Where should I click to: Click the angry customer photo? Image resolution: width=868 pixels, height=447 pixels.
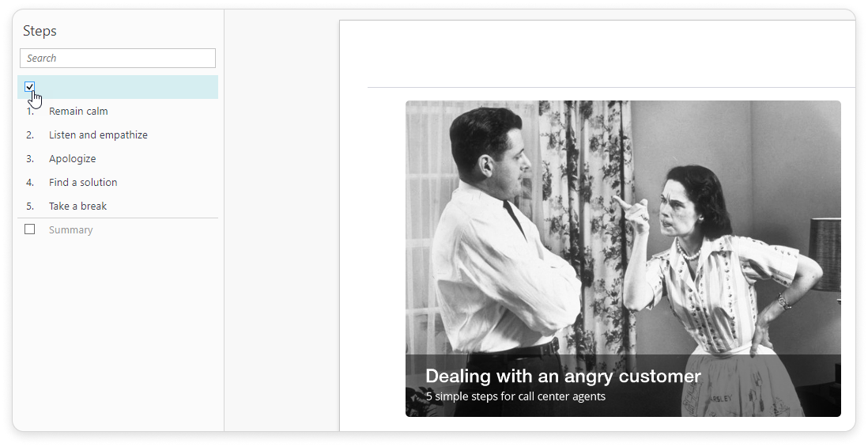[x=623, y=259]
